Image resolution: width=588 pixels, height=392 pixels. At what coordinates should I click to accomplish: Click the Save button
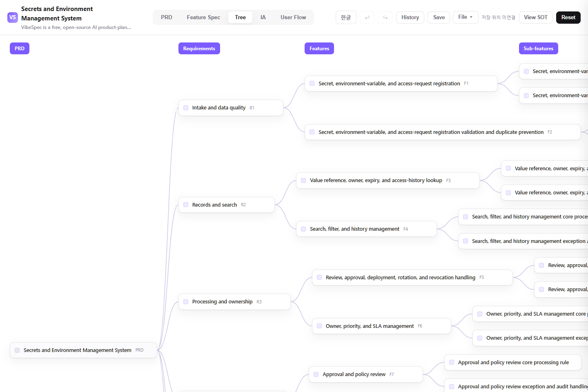[x=439, y=18]
